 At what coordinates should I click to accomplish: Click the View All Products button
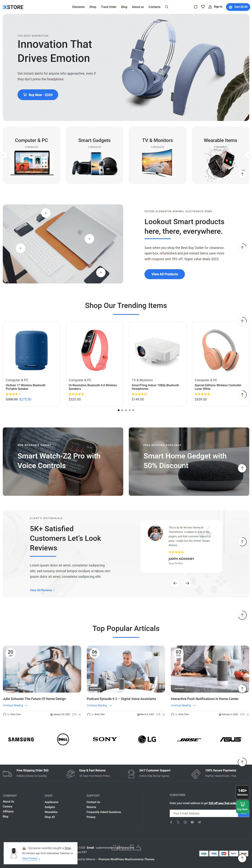pos(165,274)
